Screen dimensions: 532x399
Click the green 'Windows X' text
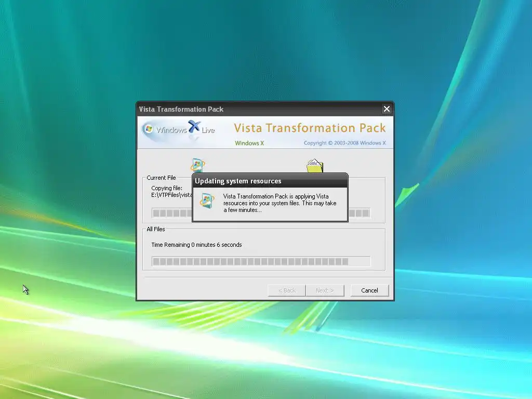tap(249, 143)
